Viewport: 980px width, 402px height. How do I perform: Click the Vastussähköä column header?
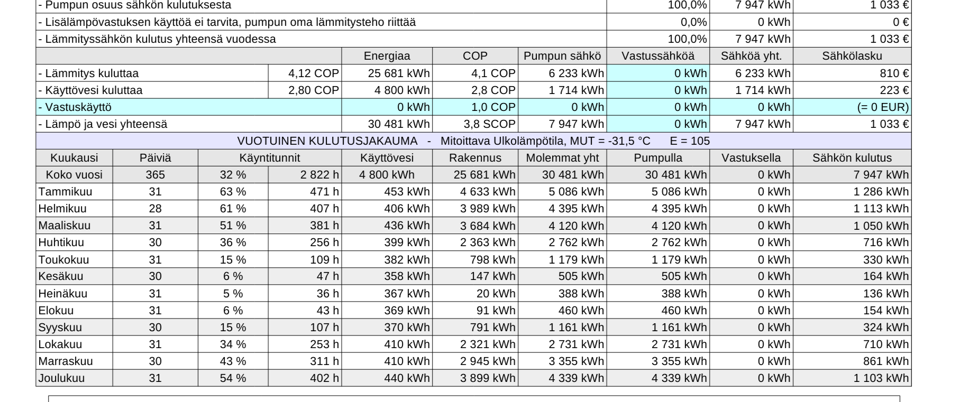(x=657, y=57)
